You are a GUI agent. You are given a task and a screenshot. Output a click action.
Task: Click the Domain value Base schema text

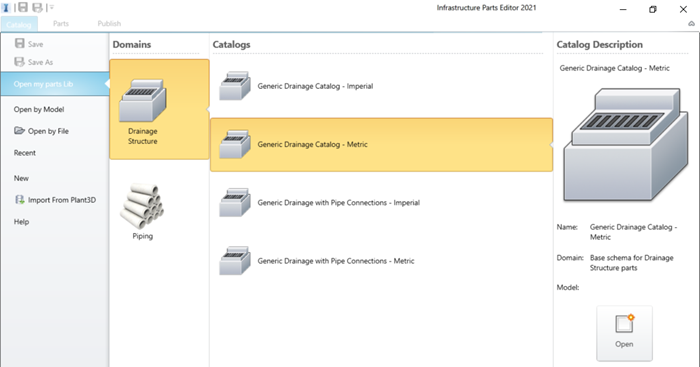click(x=631, y=263)
